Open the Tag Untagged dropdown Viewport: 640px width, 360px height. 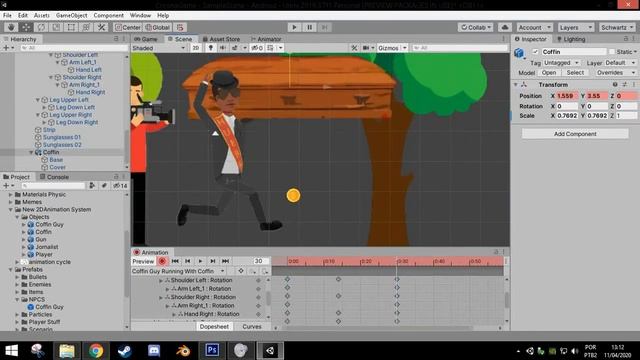pyautogui.click(x=561, y=63)
